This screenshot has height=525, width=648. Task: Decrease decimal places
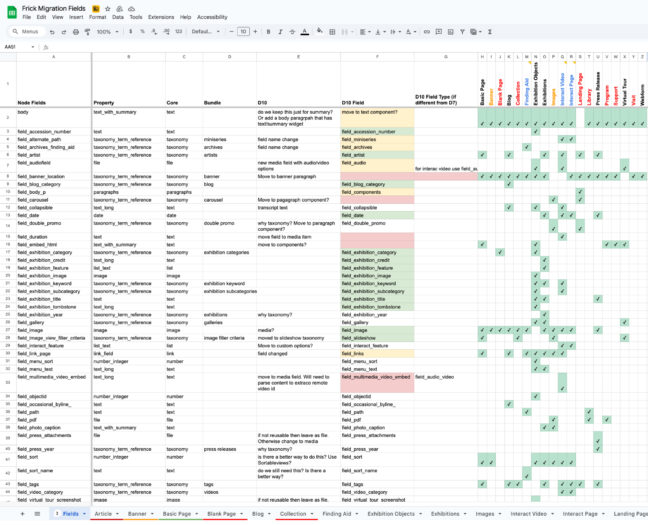pyautogui.click(x=154, y=32)
